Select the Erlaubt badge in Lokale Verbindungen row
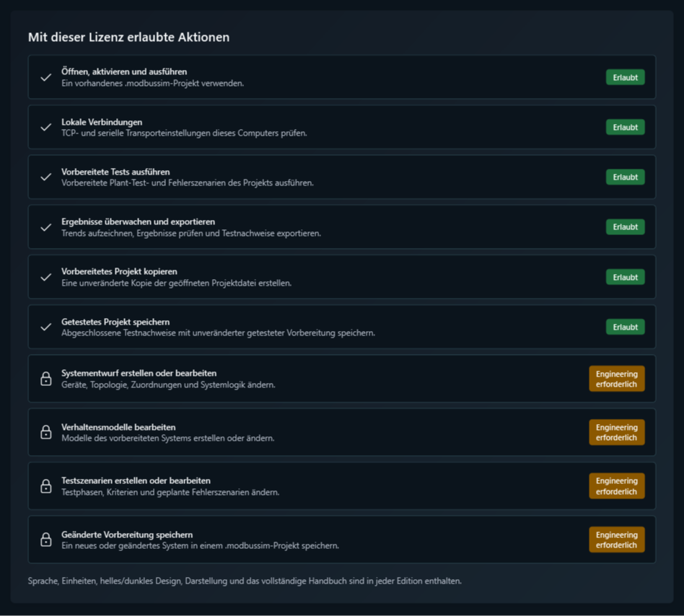Screen dimensions: 684x616 click(x=625, y=127)
